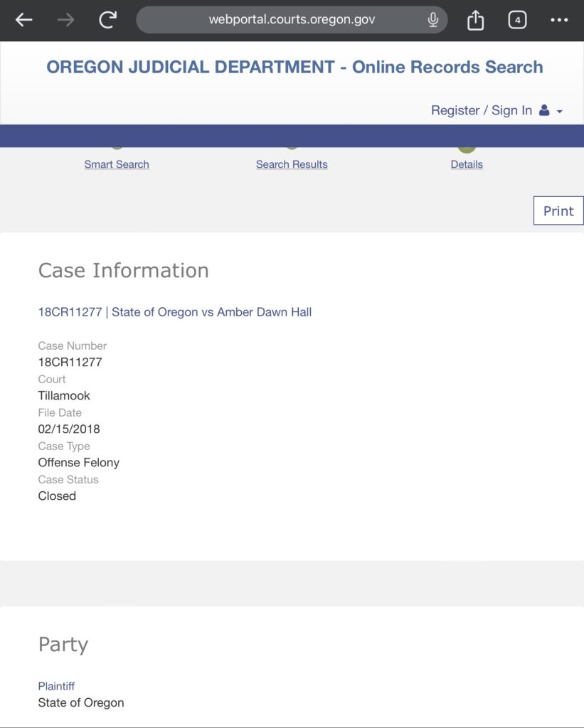Click the Case Information heading
584x728 pixels.
tap(124, 270)
